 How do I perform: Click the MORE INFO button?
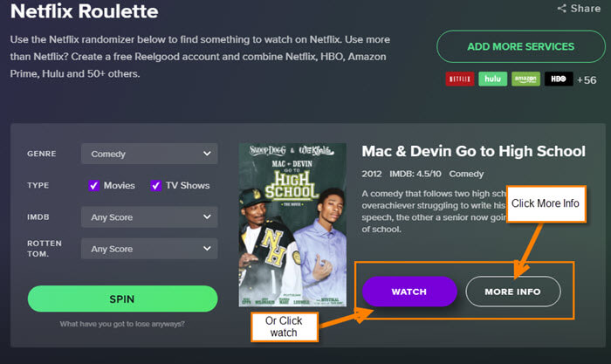coord(513,292)
